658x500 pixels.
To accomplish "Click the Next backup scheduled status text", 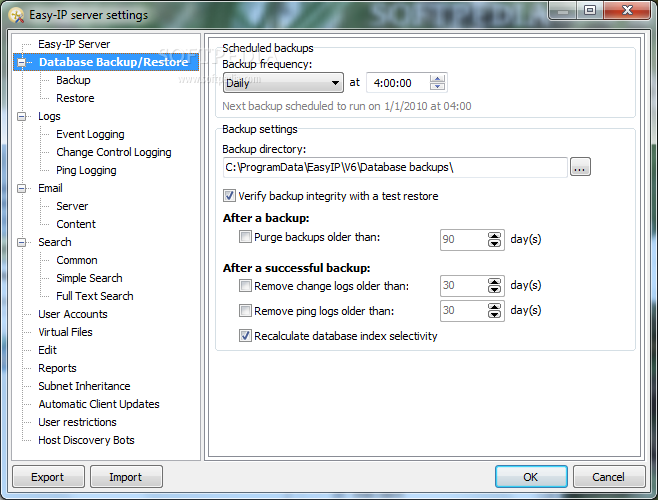I will pos(347,106).
